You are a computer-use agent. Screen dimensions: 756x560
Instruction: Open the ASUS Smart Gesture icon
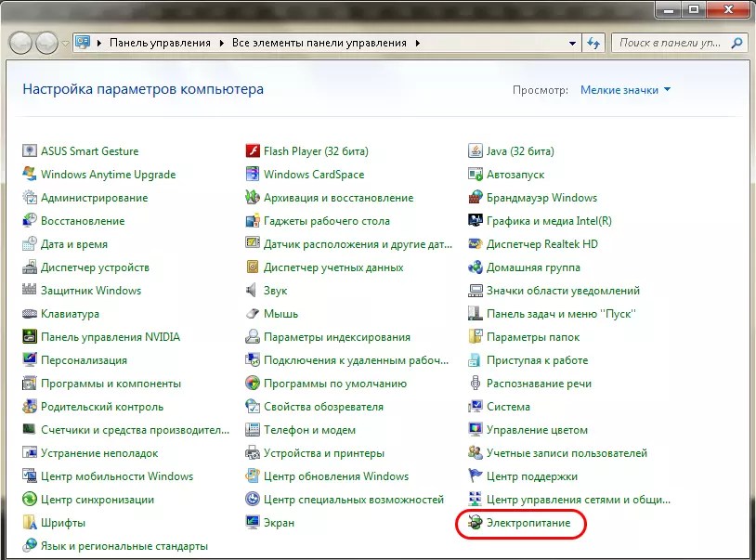tap(30, 151)
